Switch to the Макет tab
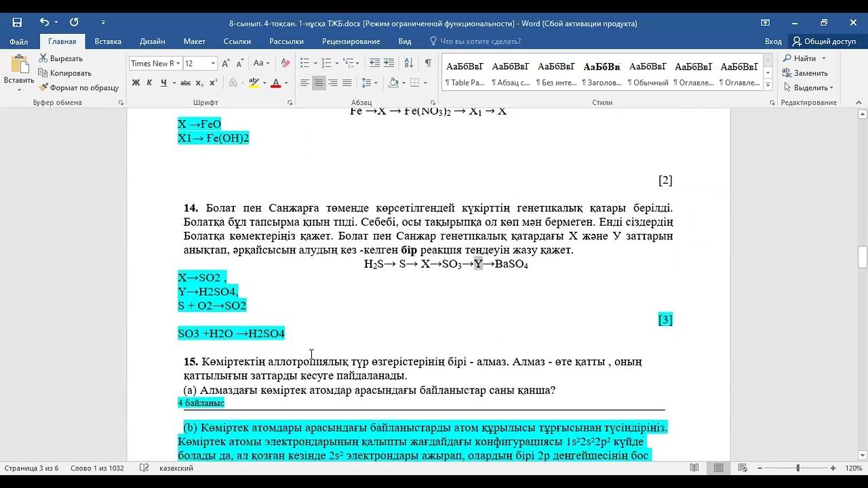The height and width of the screenshot is (488, 868). (x=195, y=41)
